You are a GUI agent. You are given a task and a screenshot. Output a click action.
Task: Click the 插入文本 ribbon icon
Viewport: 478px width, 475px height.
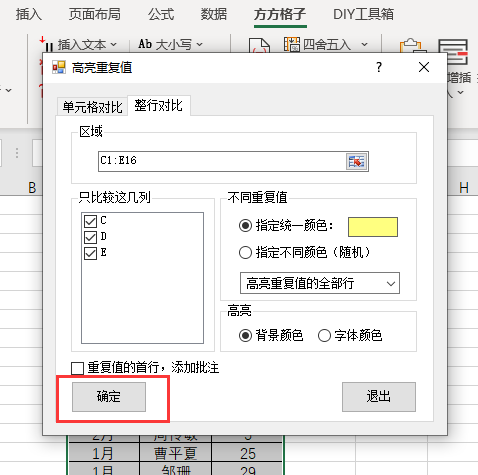(47, 44)
